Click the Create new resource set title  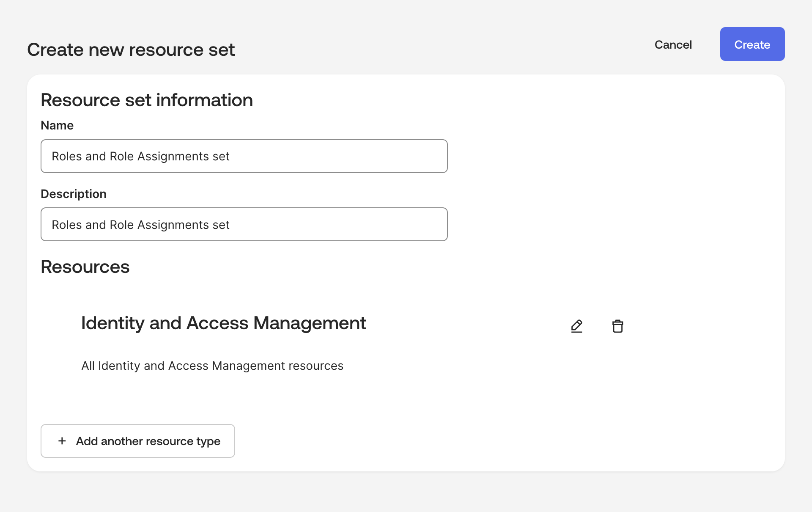pyautogui.click(x=131, y=50)
